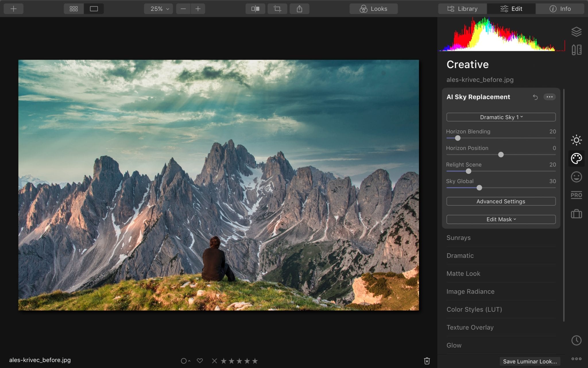The height and width of the screenshot is (368, 588).
Task: Switch to single image view
Action: tap(94, 9)
